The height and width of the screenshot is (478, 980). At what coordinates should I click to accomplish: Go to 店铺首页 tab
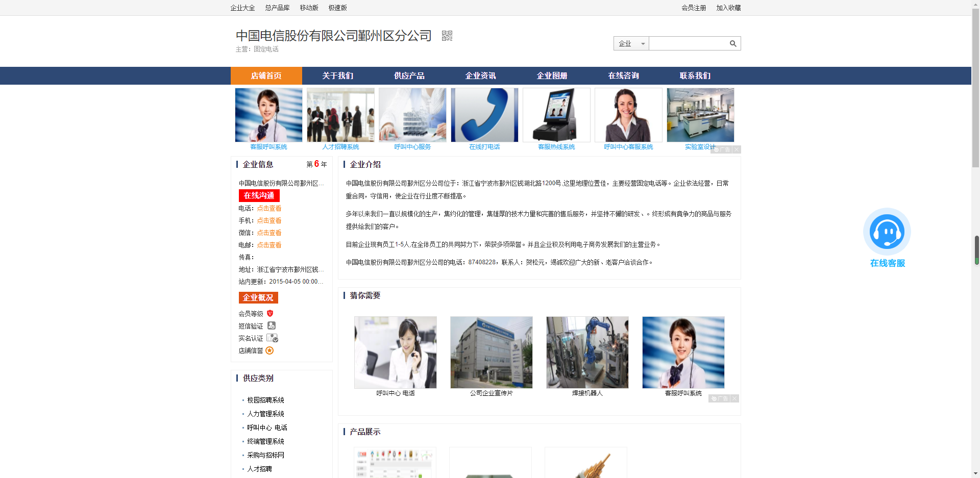click(266, 76)
